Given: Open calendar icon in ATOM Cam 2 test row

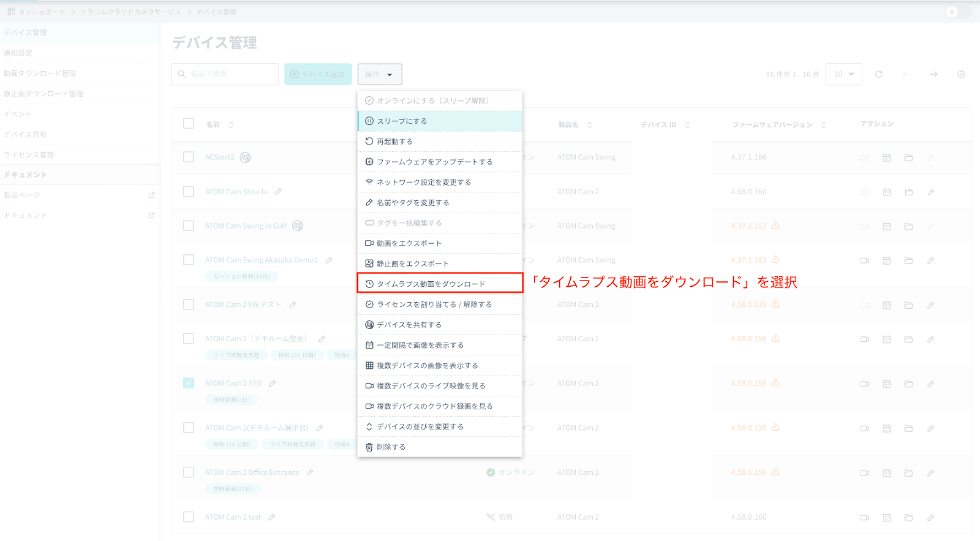Looking at the screenshot, I should (886, 518).
